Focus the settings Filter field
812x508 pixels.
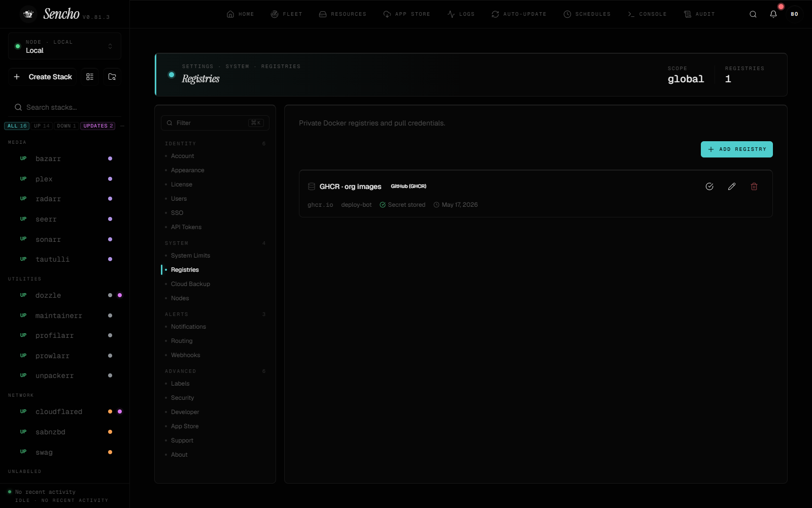point(215,123)
